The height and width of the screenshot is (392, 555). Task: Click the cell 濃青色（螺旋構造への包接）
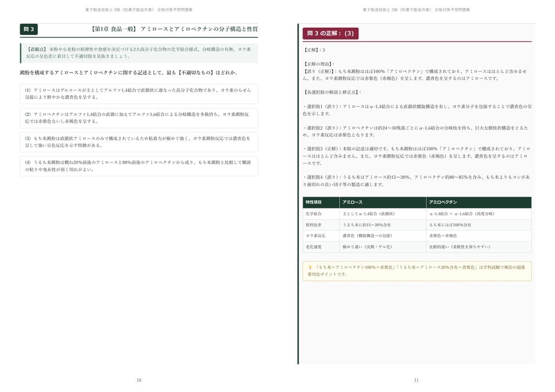pyautogui.click(x=383, y=236)
